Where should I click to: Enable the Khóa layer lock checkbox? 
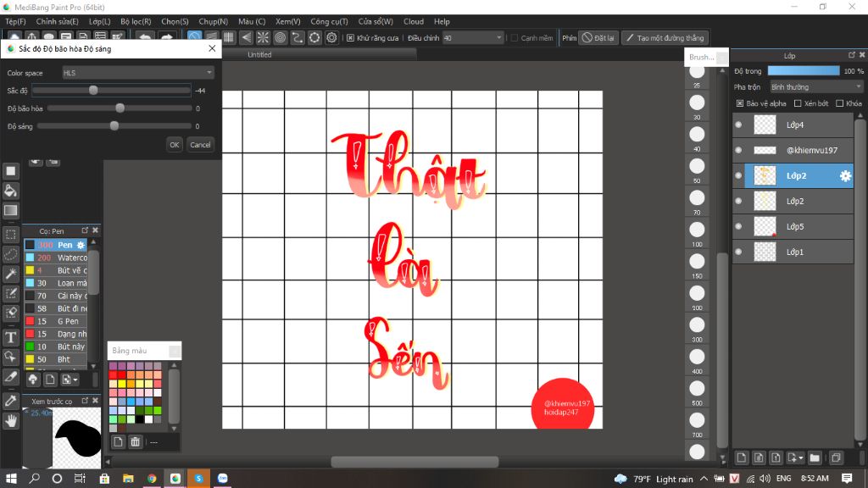point(840,103)
